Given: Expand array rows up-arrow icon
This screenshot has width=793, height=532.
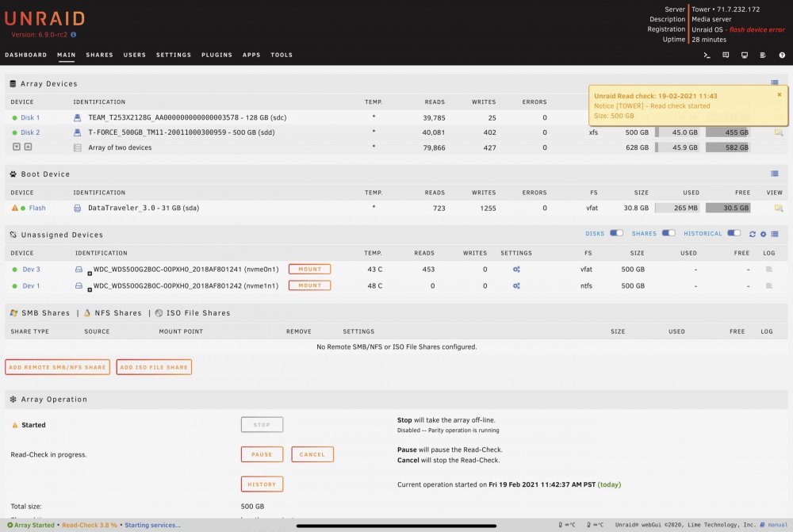Looking at the screenshot, I should (x=29, y=147).
